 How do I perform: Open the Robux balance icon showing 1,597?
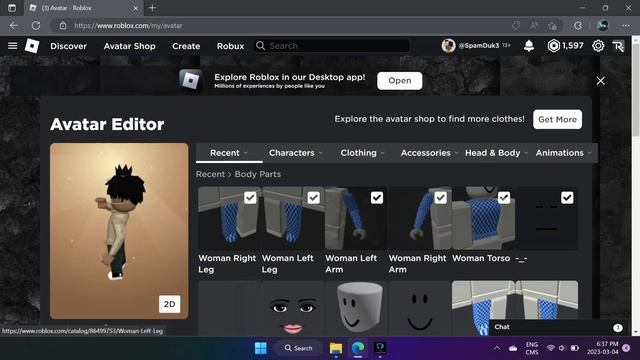click(553, 46)
